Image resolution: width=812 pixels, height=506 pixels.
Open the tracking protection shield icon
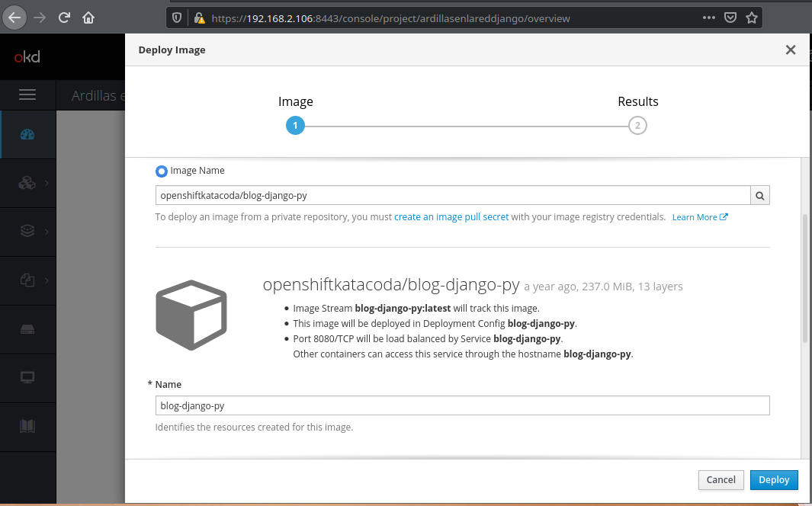pyautogui.click(x=177, y=18)
